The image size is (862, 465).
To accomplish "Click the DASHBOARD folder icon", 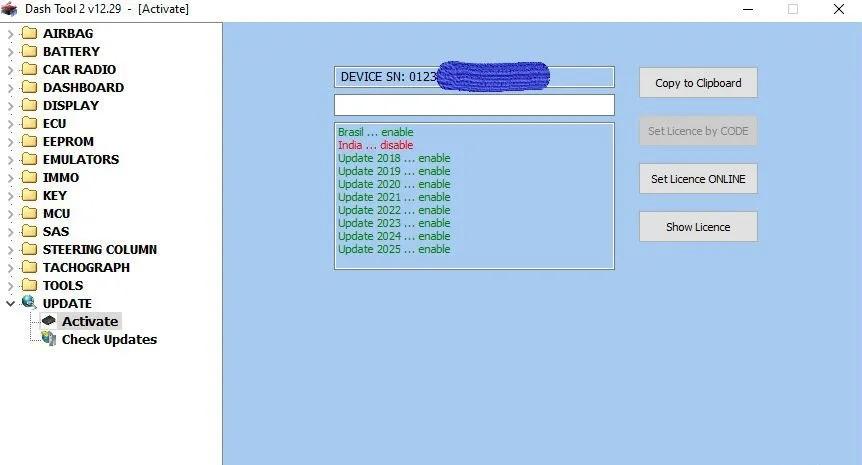I will pyautogui.click(x=29, y=87).
